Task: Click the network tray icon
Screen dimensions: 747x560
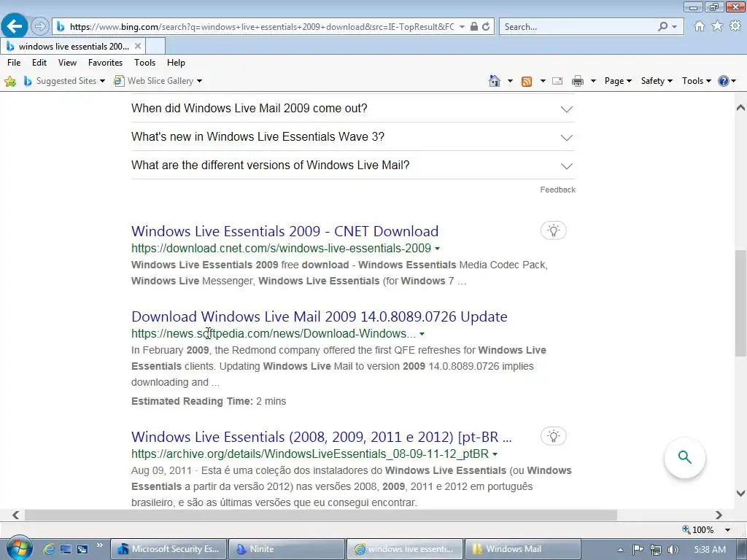Action: [x=656, y=550]
